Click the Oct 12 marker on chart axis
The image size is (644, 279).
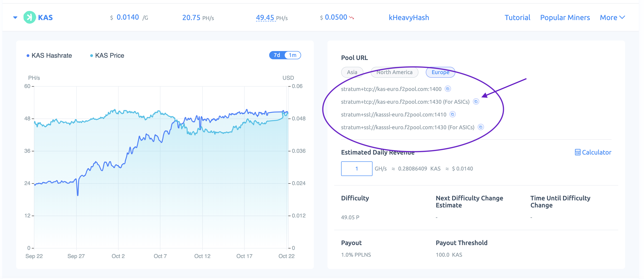tap(202, 256)
